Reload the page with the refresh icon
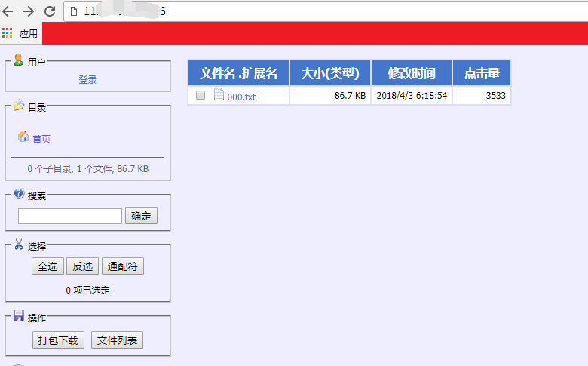The width and height of the screenshot is (588, 366). (50, 11)
